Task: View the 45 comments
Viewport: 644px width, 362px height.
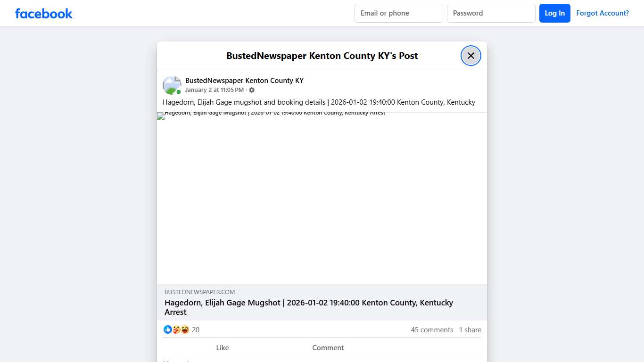Action: pyautogui.click(x=432, y=329)
